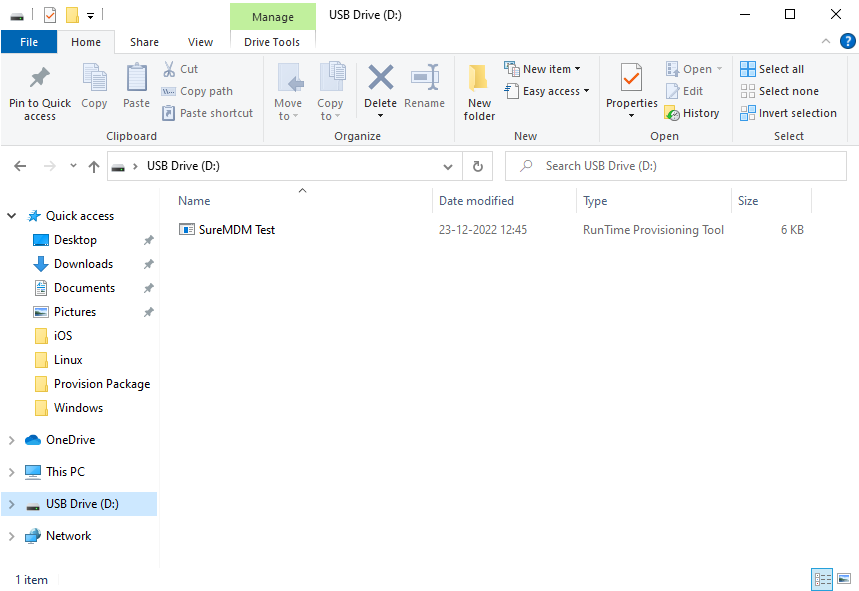Click the Copy ribbon button
Screen dimensions: 859x591
[x=94, y=86]
